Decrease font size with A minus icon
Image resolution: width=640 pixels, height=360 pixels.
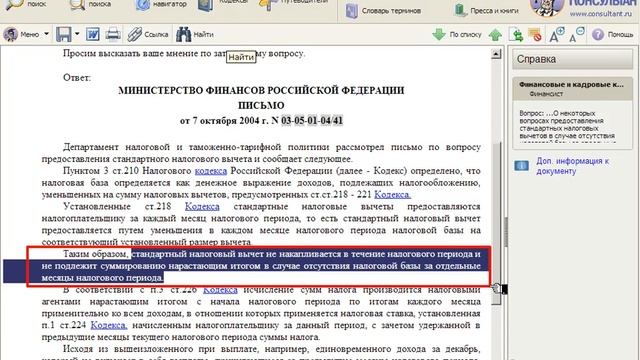pos(577,35)
